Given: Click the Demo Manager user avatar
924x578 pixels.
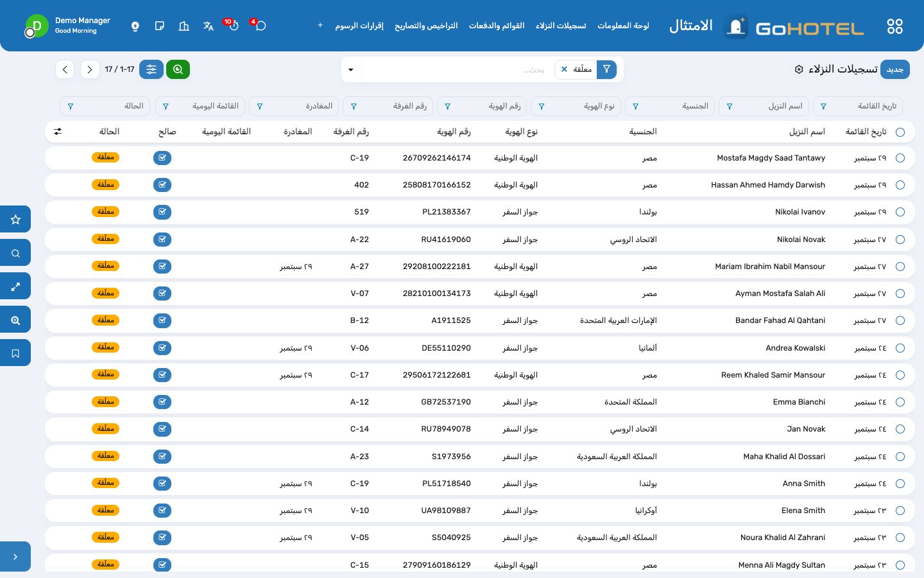Looking at the screenshot, I should [37, 26].
